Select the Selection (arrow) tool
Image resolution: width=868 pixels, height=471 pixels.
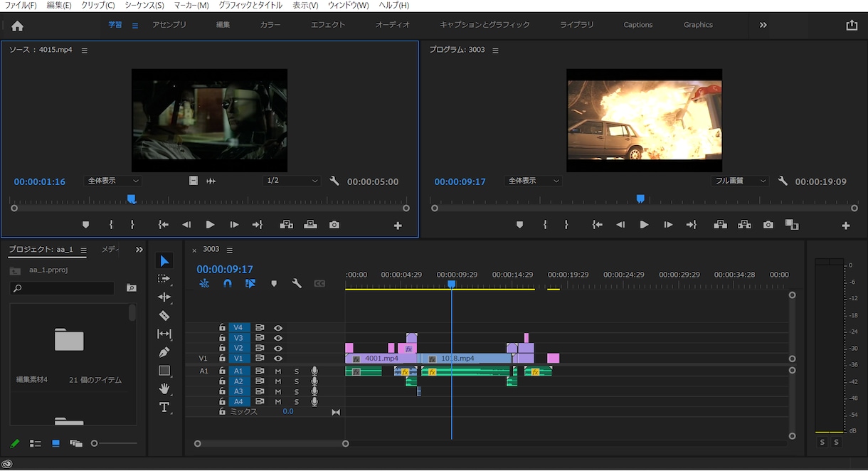pyautogui.click(x=164, y=261)
